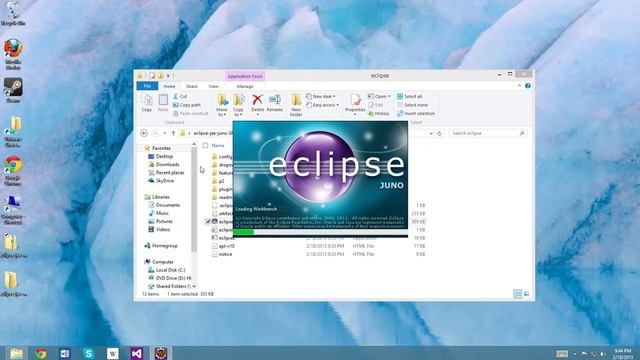Click the search magnifier icon in Explorer
The height and width of the screenshot is (360, 640).
click(522, 133)
